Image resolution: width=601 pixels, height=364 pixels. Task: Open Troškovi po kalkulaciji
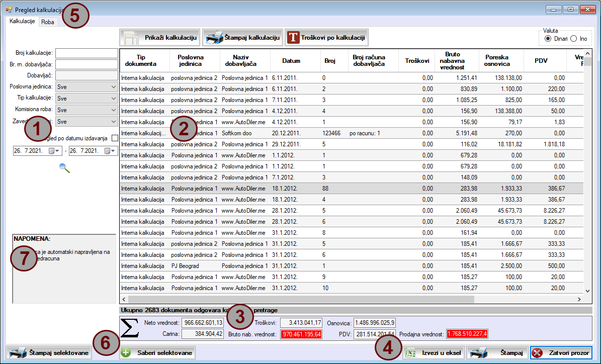click(x=326, y=38)
